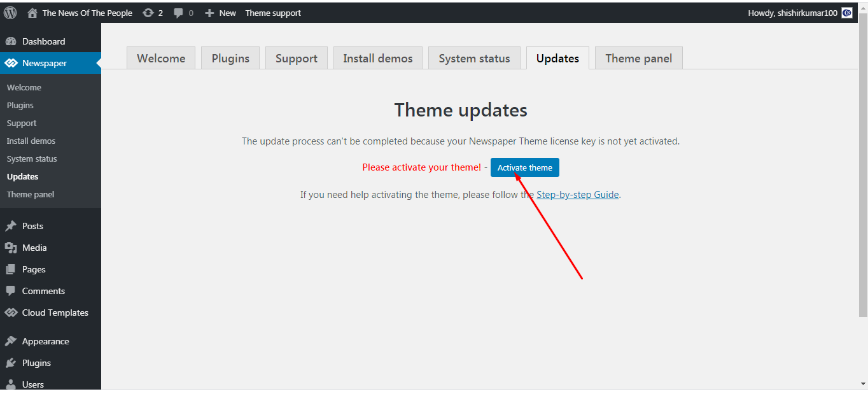868x394 pixels.
Task: Switch to the Plugins tab
Action: click(x=230, y=58)
